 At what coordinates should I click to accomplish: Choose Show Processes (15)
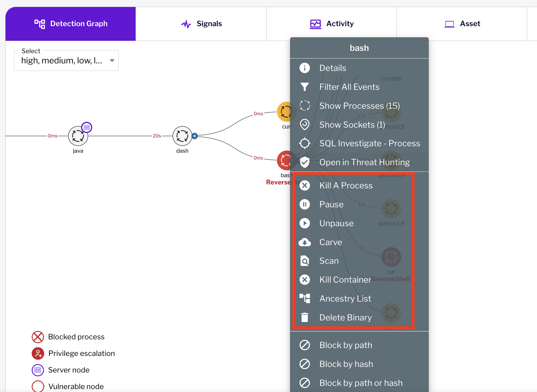(359, 106)
